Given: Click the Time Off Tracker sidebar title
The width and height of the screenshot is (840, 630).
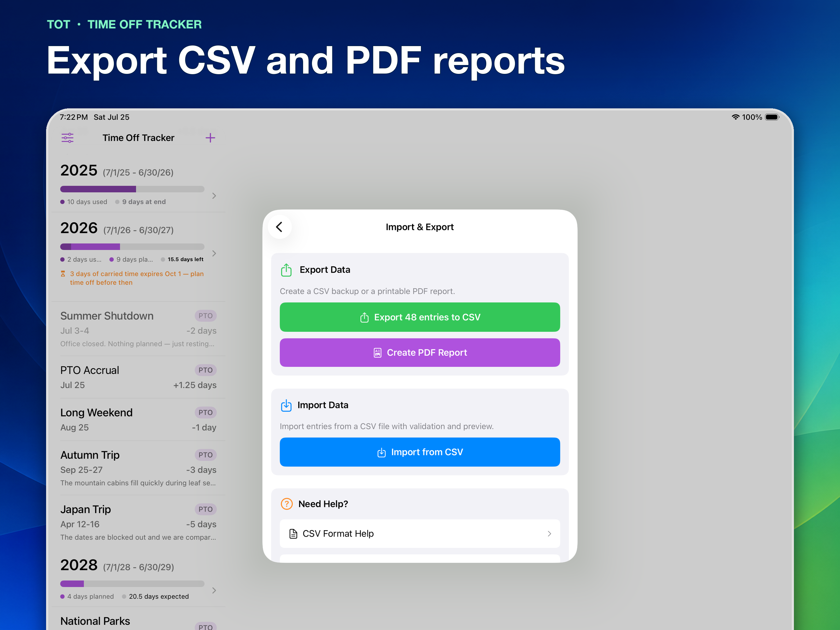Looking at the screenshot, I should [138, 138].
